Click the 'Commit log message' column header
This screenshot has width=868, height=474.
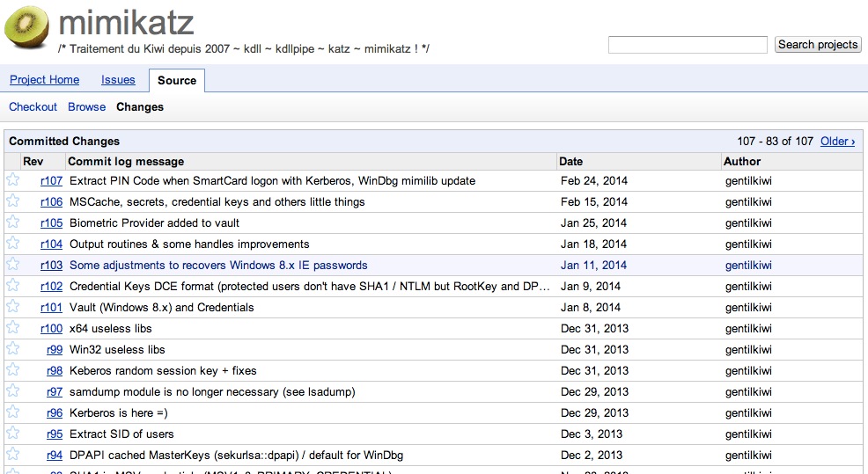[126, 162]
